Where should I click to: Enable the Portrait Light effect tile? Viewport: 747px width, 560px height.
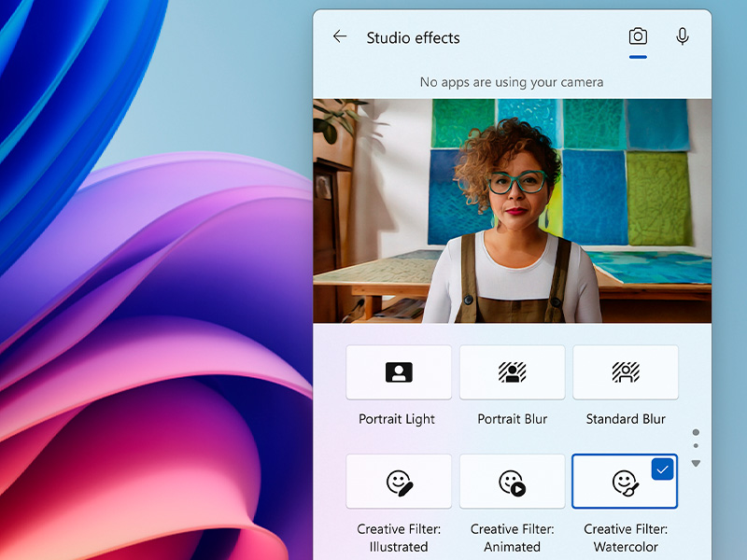coord(399,372)
